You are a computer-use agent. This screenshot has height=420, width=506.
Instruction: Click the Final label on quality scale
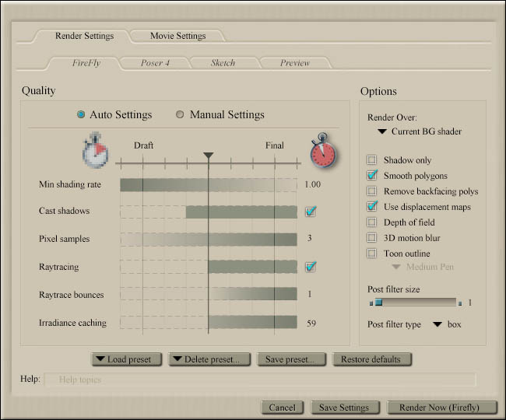(x=275, y=145)
